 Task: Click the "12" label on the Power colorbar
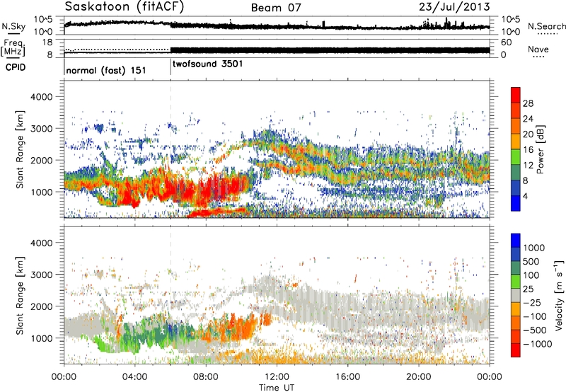click(x=528, y=166)
